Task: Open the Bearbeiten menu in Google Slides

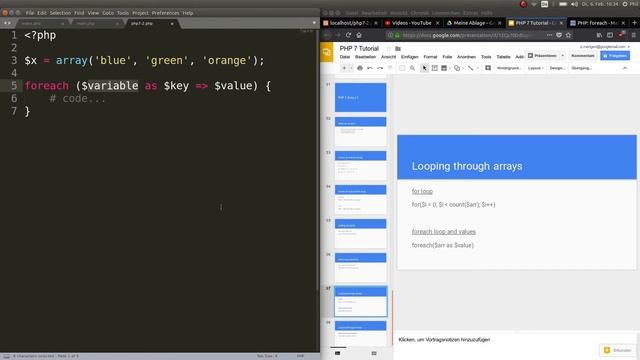Action: [x=365, y=57]
